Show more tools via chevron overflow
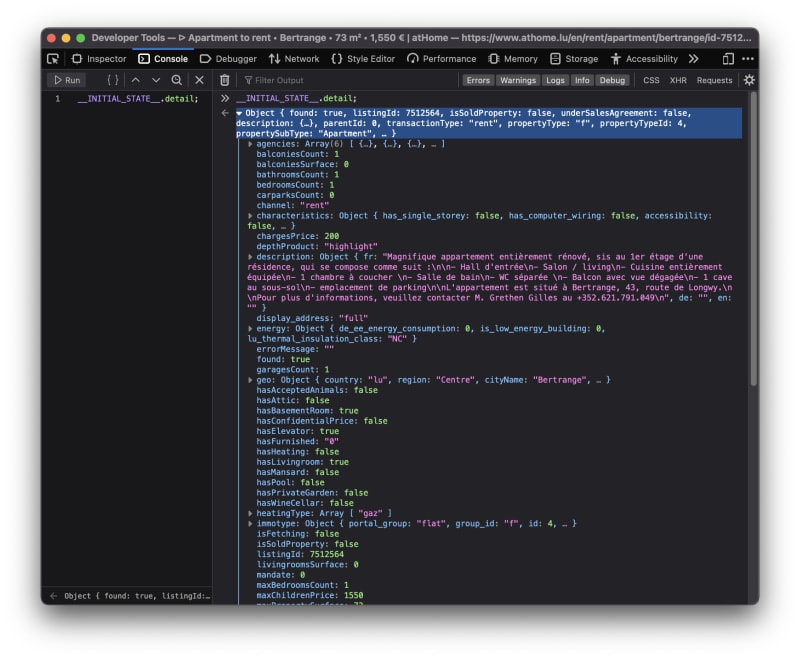Image resolution: width=800 pixels, height=659 pixels. point(693,59)
